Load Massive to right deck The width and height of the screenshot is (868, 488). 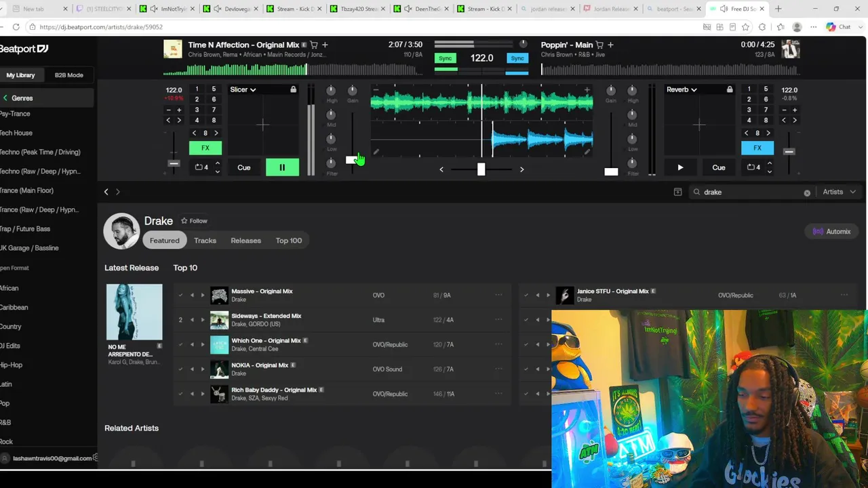click(202, 296)
